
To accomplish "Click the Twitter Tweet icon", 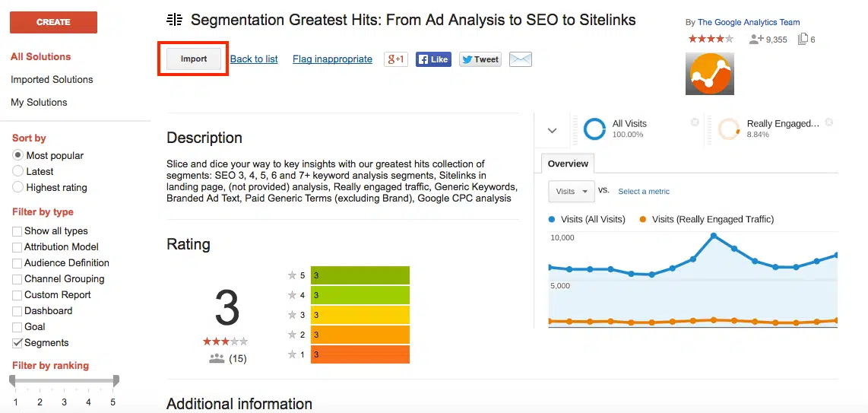I will [x=480, y=59].
